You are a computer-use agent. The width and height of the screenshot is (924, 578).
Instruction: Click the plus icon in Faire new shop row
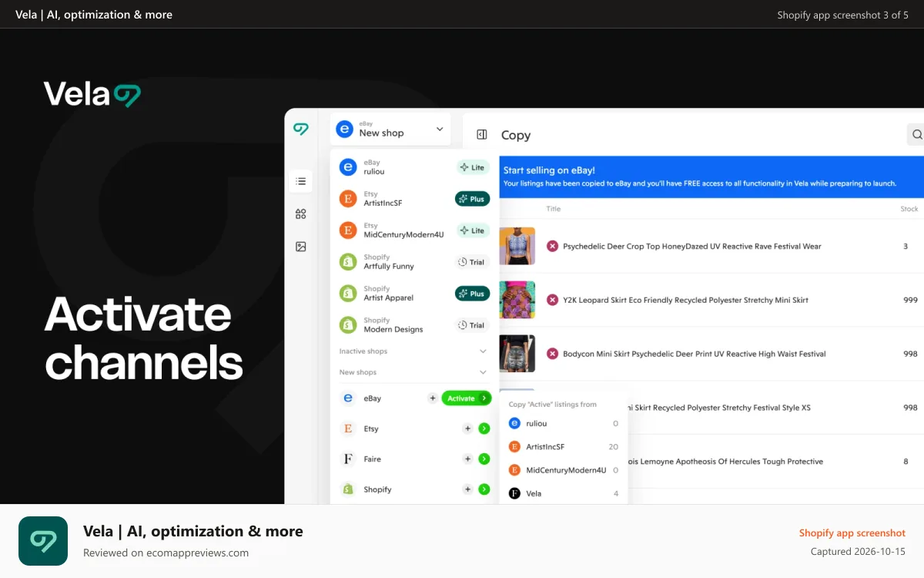[467, 459]
